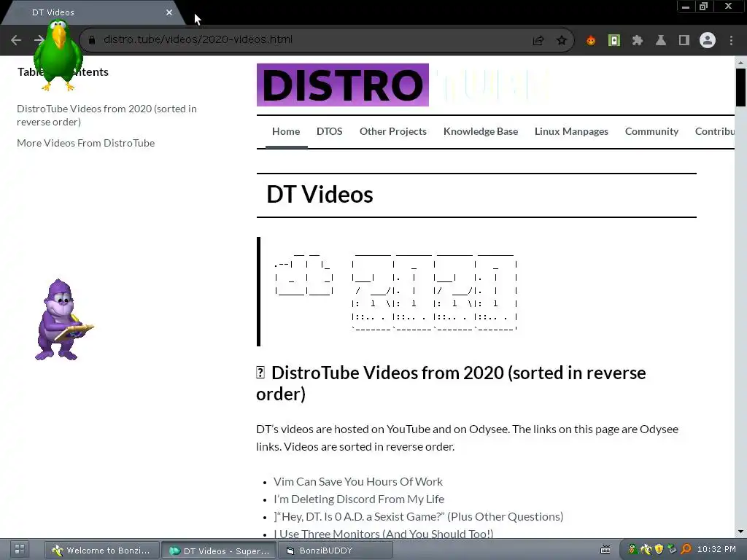Open the flame-face extension icon
This screenshot has width=747, height=560.
[x=591, y=41]
